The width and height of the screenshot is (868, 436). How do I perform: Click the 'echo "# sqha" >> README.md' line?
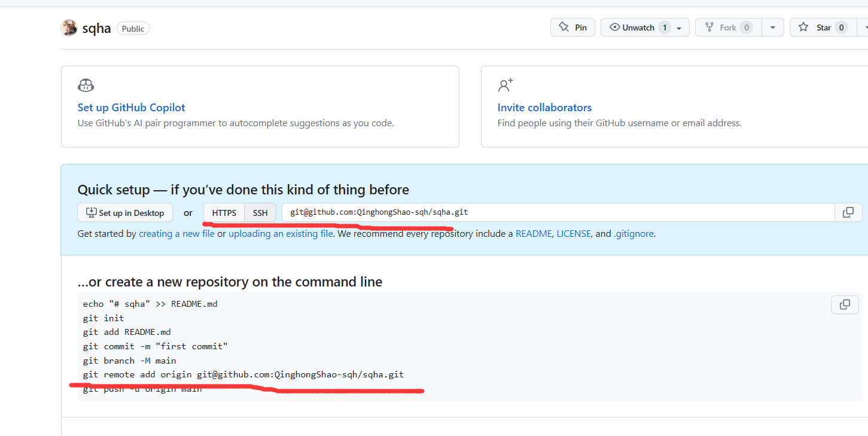pos(150,304)
